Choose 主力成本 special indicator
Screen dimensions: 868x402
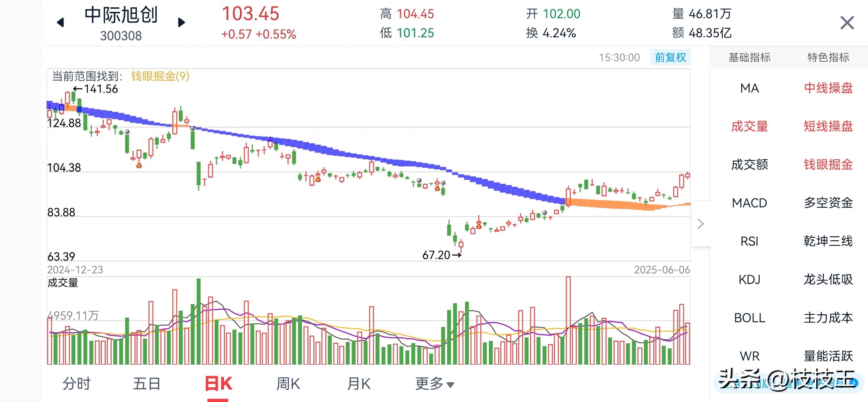(828, 318)
